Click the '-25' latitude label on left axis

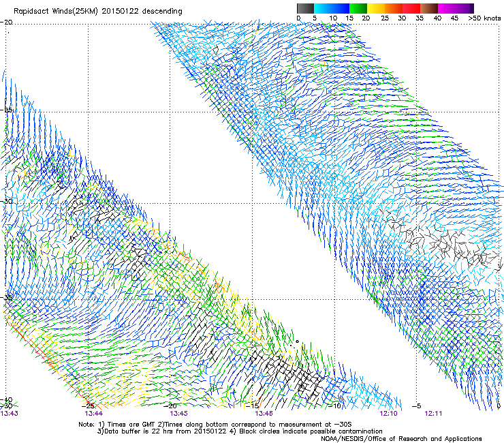click(x=6, y=110)
